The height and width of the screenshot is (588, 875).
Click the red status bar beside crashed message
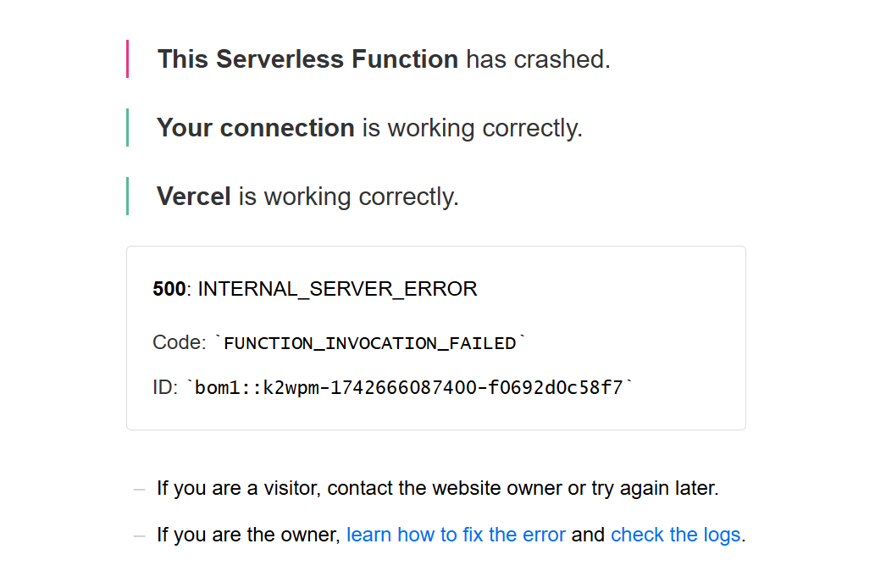(128, 58)
